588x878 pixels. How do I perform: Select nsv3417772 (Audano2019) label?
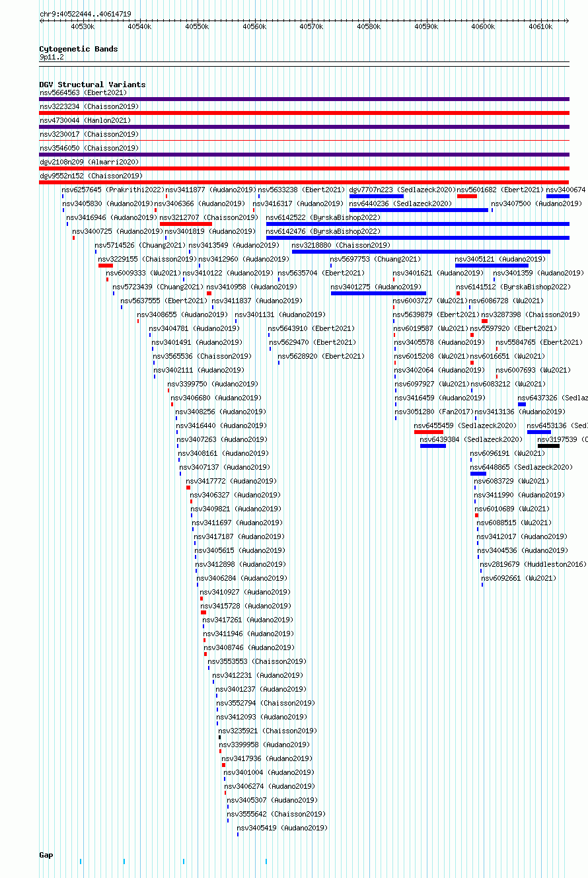click(x=232, y=482)
